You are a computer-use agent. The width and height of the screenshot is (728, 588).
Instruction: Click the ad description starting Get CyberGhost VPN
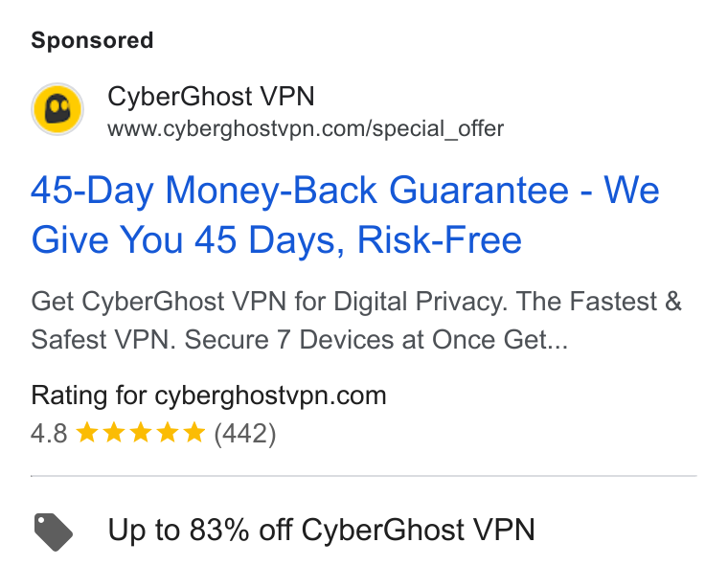(356, 320)
